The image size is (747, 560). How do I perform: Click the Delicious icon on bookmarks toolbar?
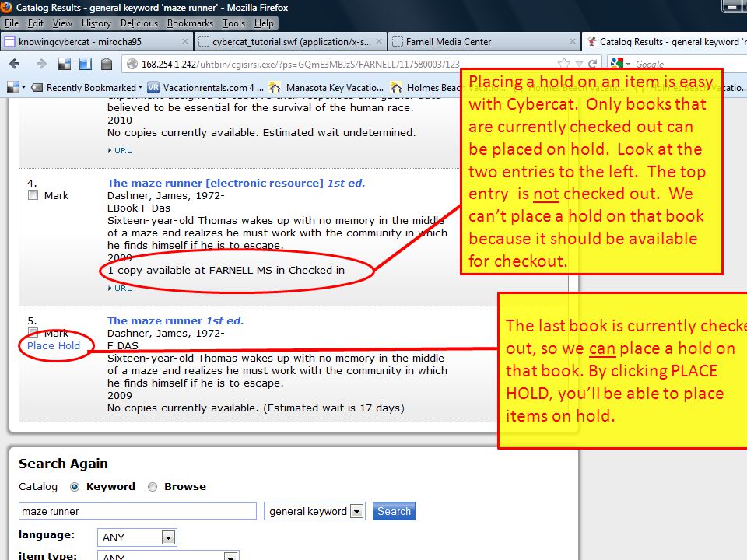(13, 87)
